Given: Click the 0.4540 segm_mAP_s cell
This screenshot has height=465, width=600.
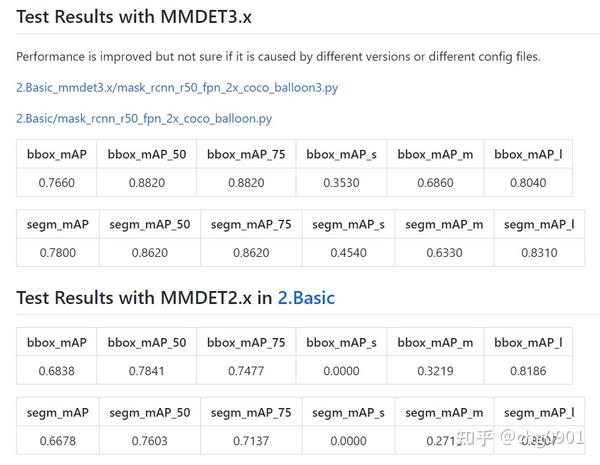Looking at the screenshot, I should pos(348,253).
